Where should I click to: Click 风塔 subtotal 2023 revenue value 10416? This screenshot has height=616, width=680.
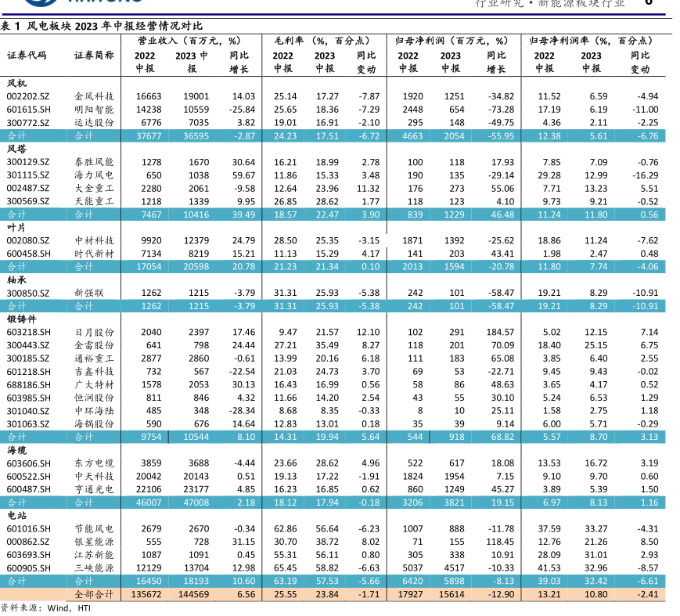point(196,214)
